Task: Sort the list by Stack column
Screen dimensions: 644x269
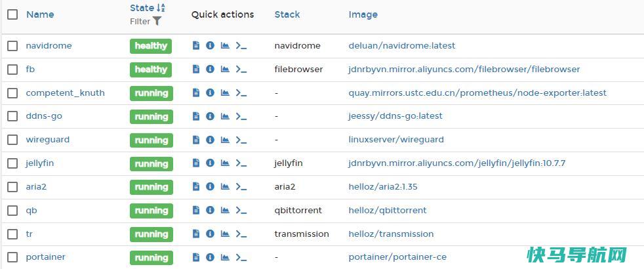Action: [287, 14]
